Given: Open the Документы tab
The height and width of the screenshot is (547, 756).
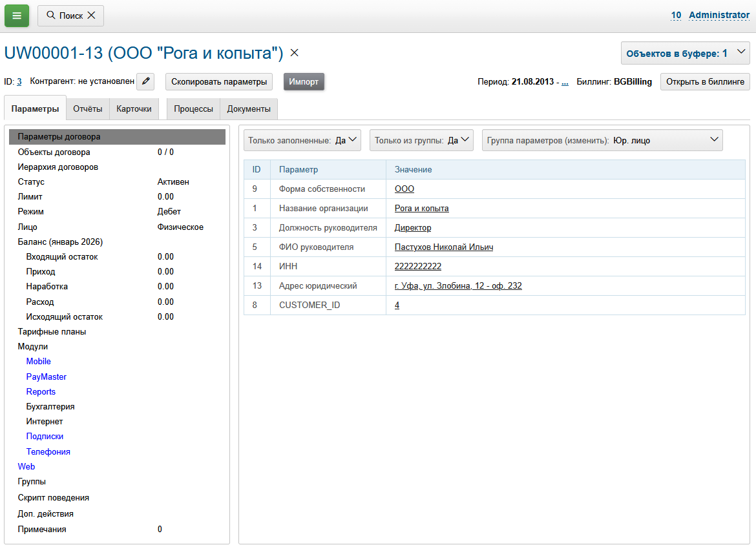Looking at the screenshot, I should click(x=249, y=109).
